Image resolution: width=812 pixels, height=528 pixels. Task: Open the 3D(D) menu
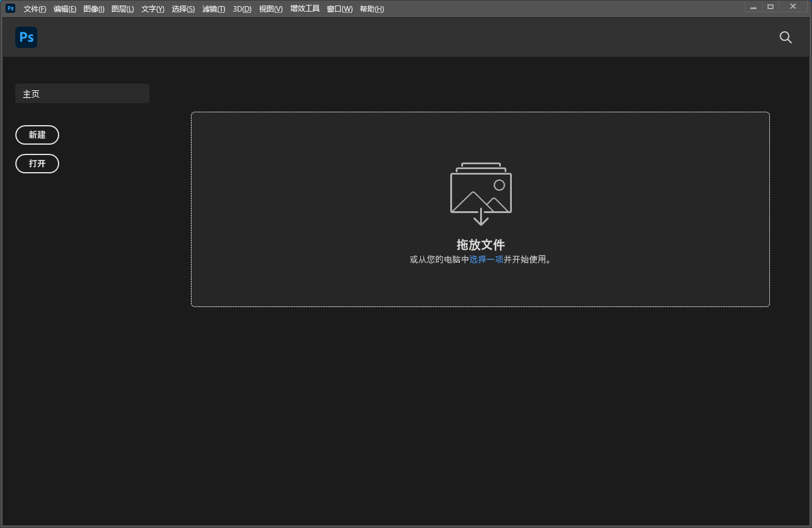242,9
